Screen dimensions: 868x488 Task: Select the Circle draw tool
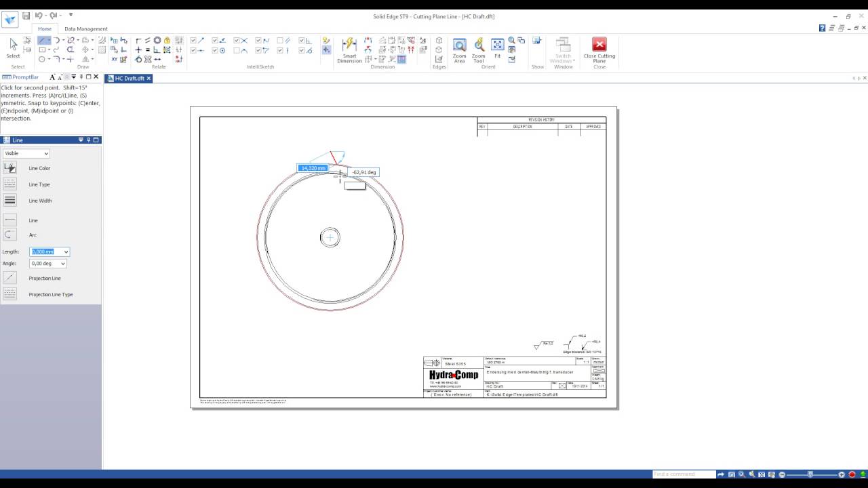(x=42, y=60)
